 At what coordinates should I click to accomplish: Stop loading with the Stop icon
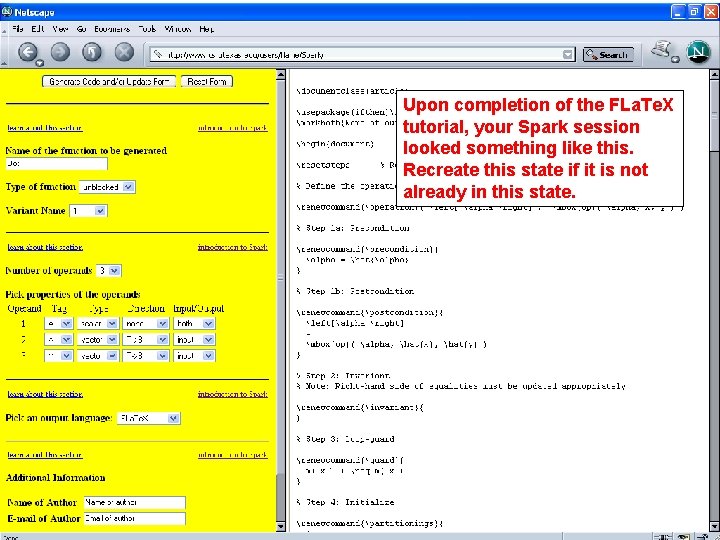[x=124, y=52]
